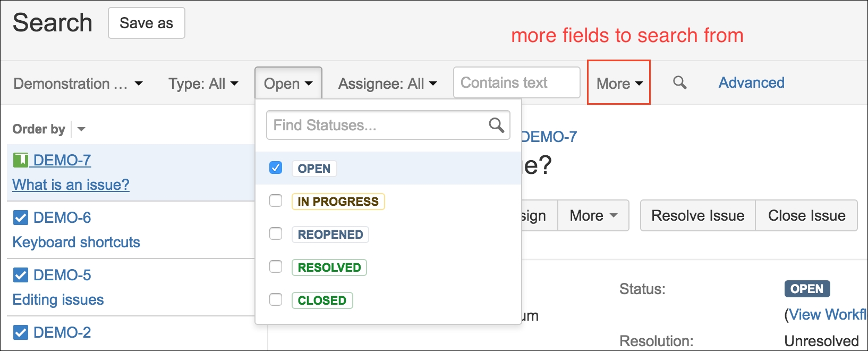The width and height of the screenshot is (868, 351).
Task: Focus the Contains text search field
Action: pos(516,82)
